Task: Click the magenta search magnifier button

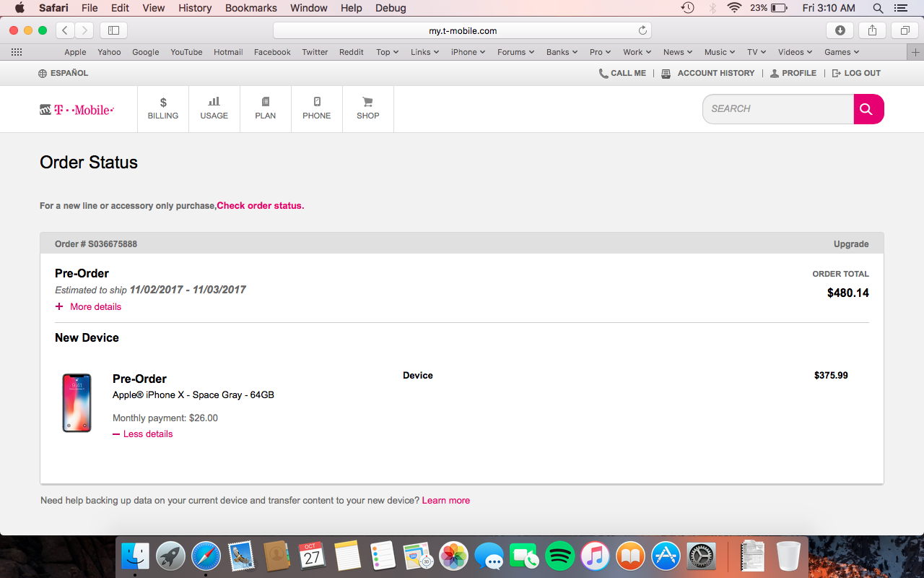Action: coord(868,109)
